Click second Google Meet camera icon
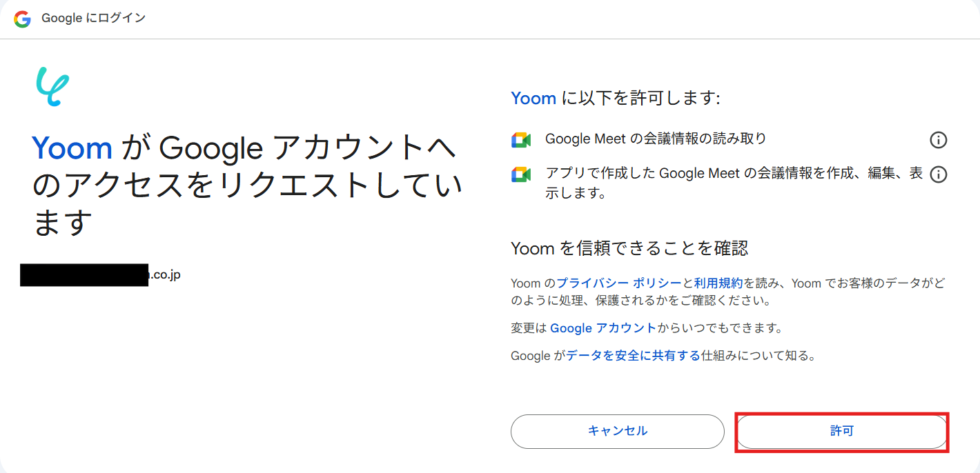Viewport: 980px width, 473px height. click(521, 174)
